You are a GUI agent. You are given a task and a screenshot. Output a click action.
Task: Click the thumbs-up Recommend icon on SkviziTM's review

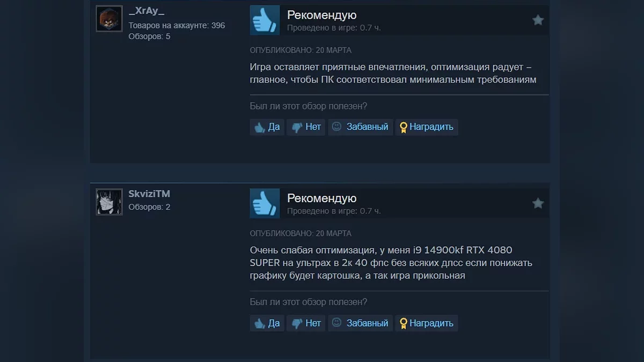click(x=265, y=203)
